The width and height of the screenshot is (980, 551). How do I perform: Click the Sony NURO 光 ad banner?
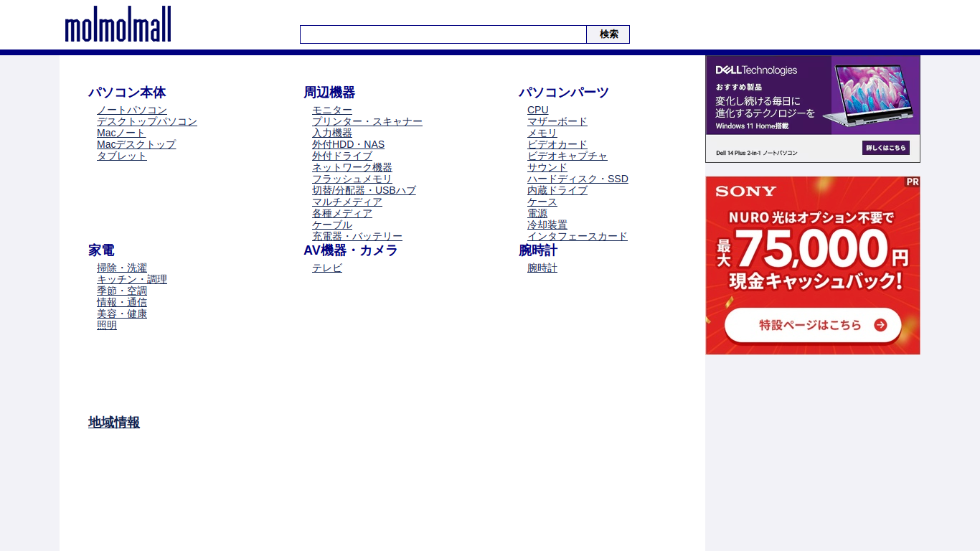(x=813, y=265)
